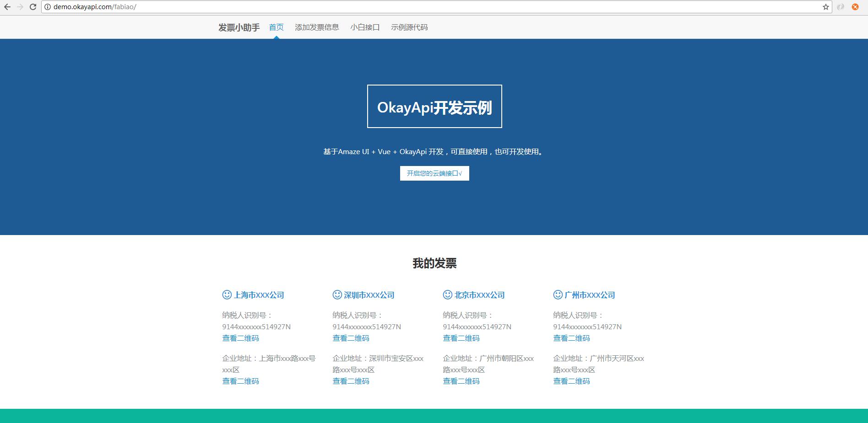Click the info icon in the address bar

point(47,7)
